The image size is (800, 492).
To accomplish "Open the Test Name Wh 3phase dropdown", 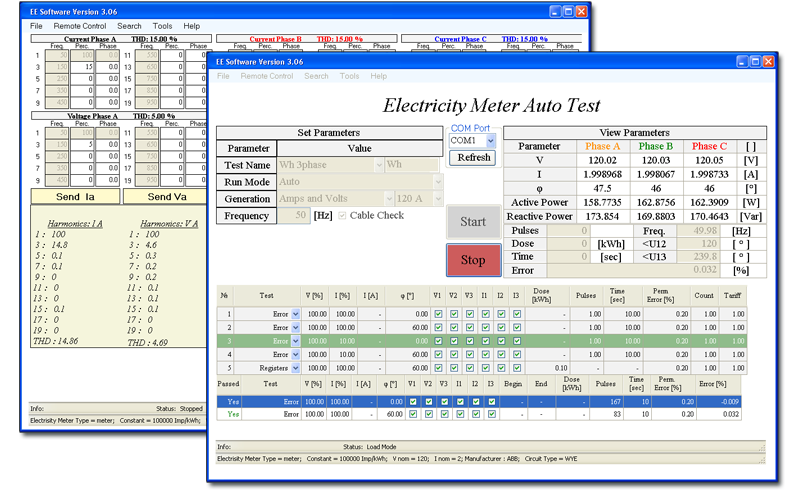I will coord(379,165).
